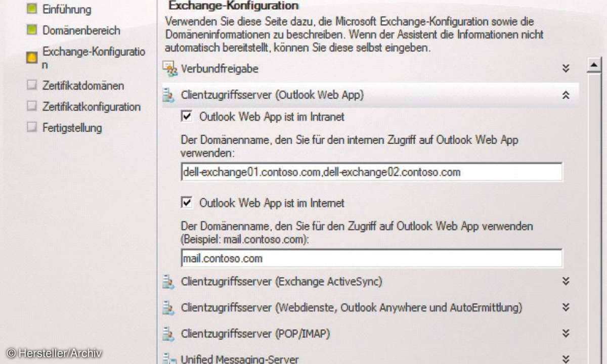Open the Zertifikatkonfiguration wizard page
This screenshot has height=364, width=607.
click(92, 107)
